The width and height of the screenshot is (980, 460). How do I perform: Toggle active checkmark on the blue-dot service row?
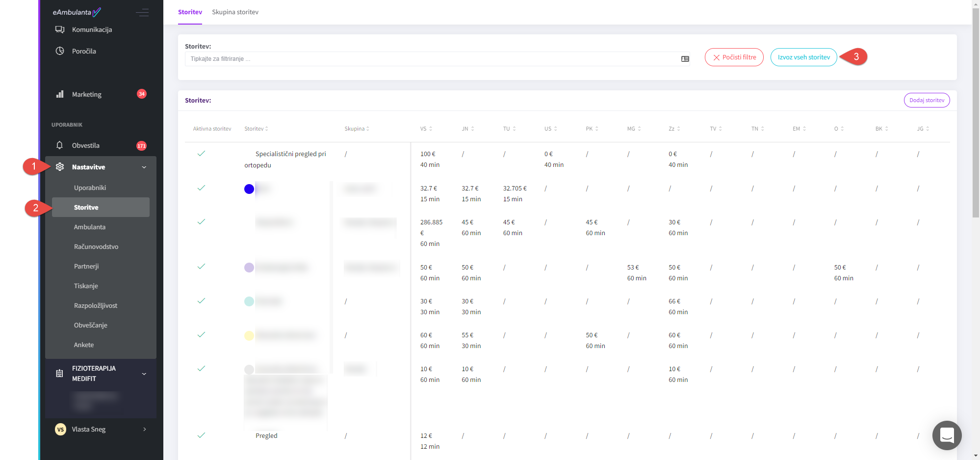click(x=201, y=188)
